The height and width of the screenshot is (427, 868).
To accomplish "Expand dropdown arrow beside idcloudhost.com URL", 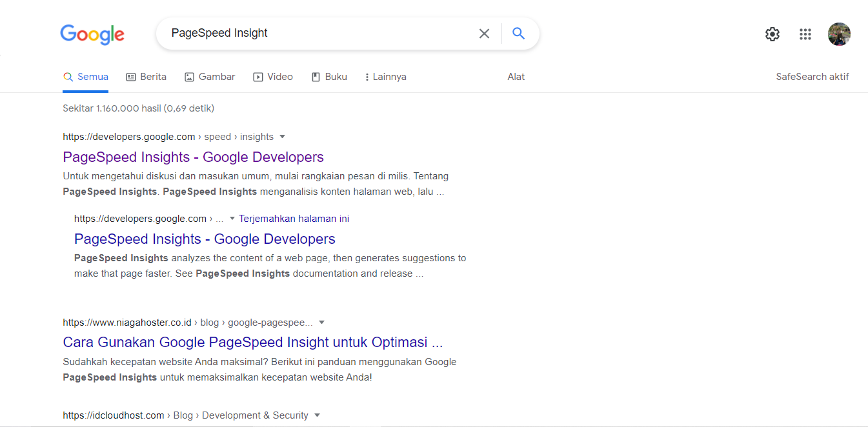I will 317,415.
